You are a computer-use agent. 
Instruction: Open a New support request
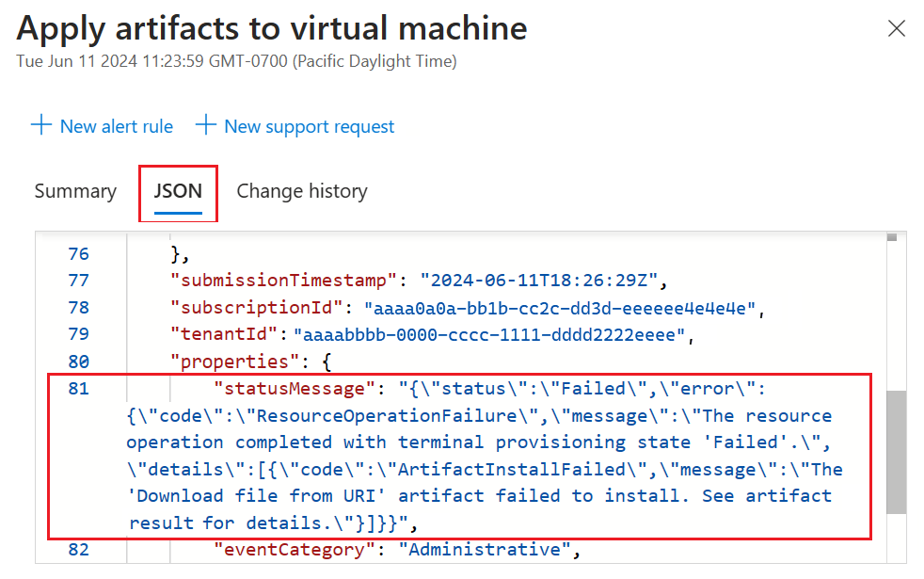point(309,126)
